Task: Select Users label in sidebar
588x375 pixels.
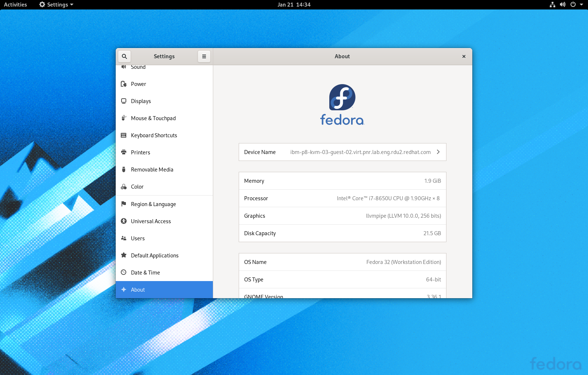Action: click(138, 238)
